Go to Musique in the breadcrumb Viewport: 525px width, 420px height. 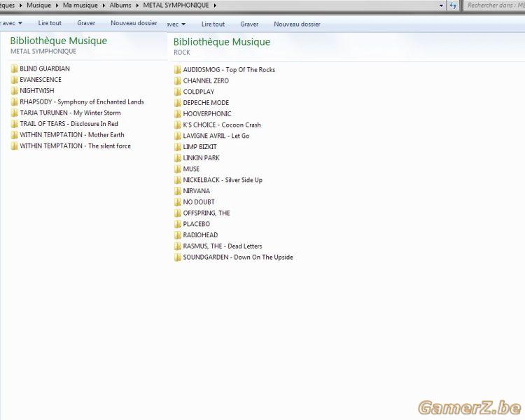(x=38, y=6)
